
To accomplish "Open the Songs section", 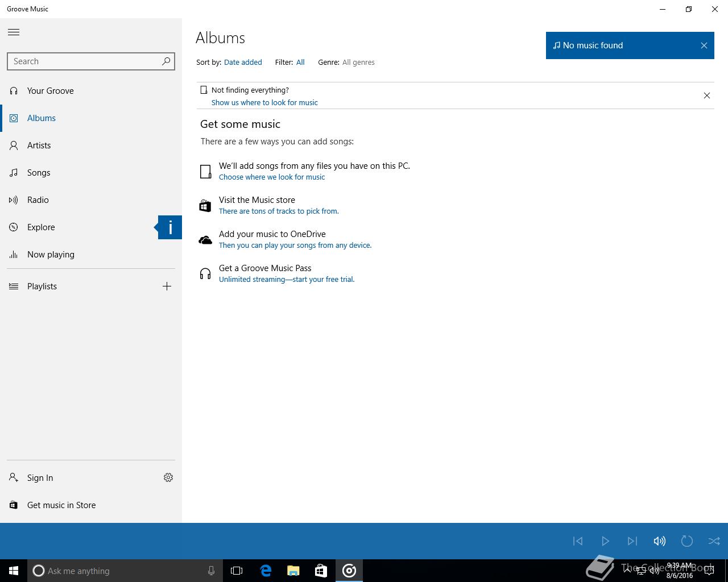I will (91, 173).
